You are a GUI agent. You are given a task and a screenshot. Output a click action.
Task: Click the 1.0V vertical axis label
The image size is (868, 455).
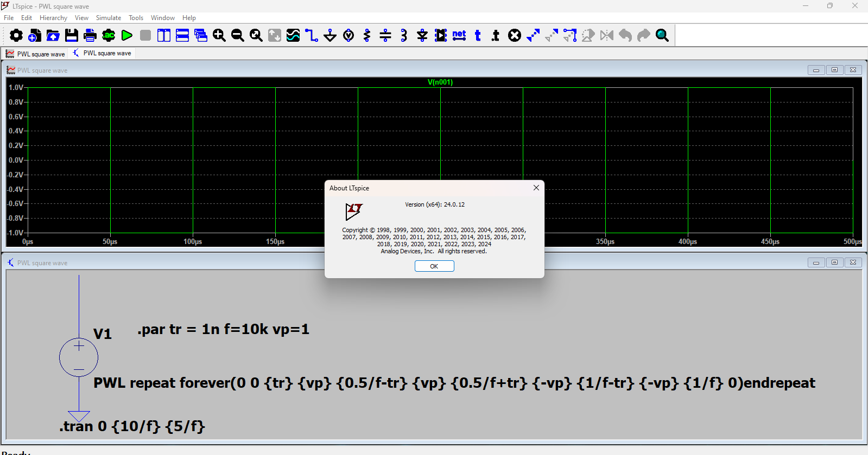click(x=16, y=87)
